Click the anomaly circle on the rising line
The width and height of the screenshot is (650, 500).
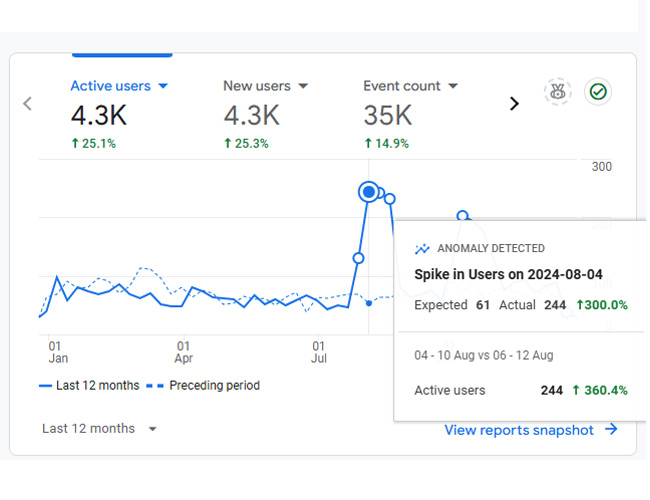pyautogui.click(x=358, y=258)
